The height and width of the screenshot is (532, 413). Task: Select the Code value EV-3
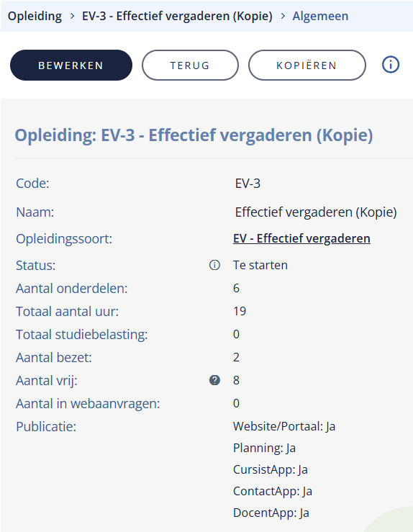248,184
